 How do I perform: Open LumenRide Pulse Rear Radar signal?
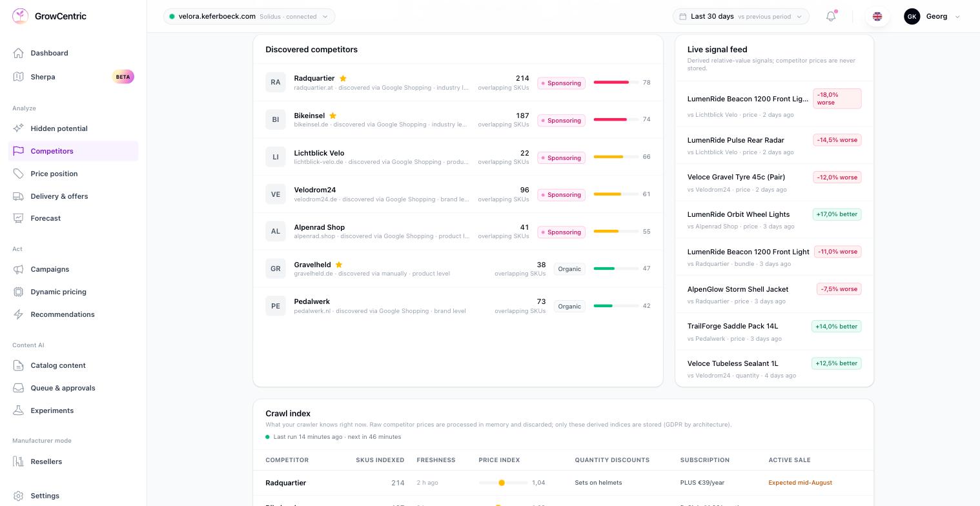[774, 146]
